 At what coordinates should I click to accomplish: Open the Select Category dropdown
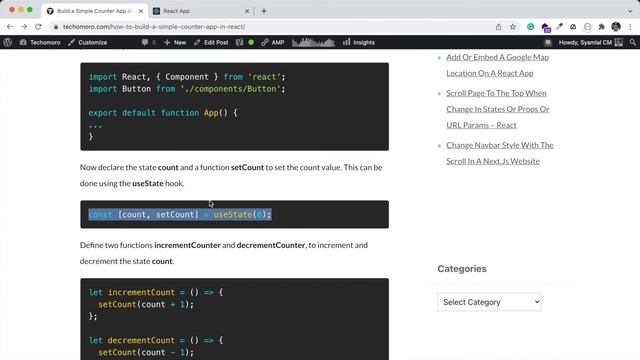pos(489,302)
